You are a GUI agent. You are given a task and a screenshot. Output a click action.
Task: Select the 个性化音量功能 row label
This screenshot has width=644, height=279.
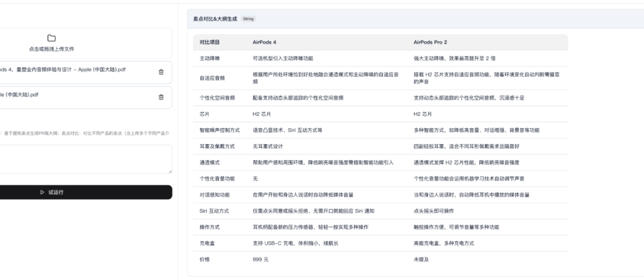217,179
